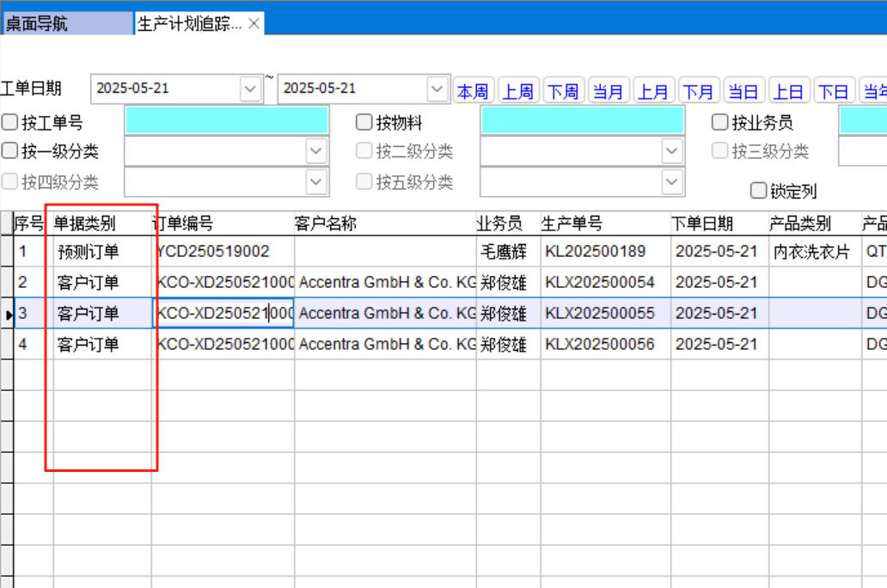
Task: Select the 下月 date button
Action: point(698,91)
